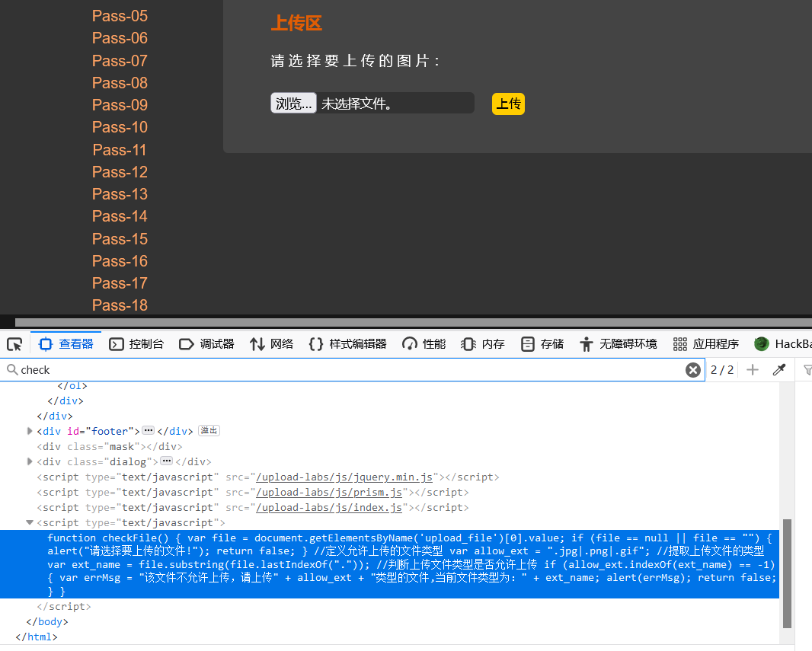
Task: Open Pass-18 in the sidebar
Action: (120, 305)
